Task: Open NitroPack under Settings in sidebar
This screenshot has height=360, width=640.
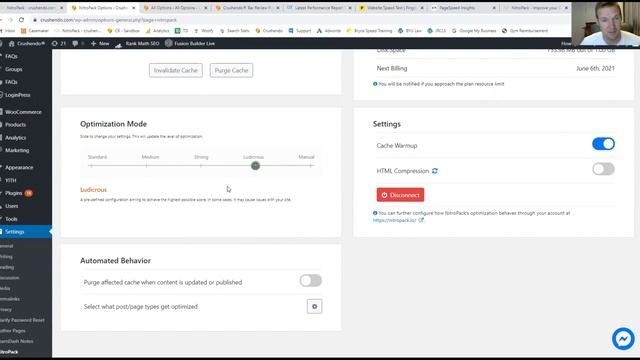Action: [x=9, y=352]
